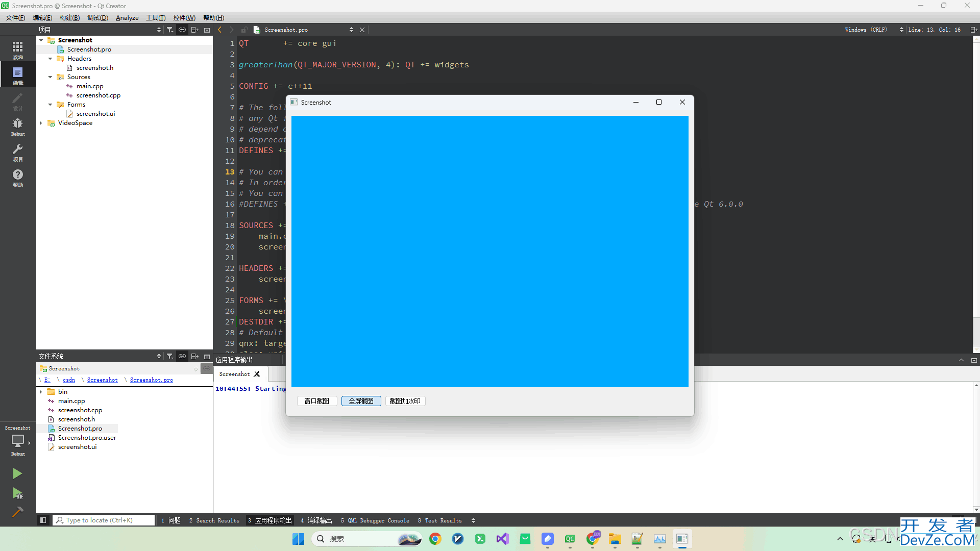Filter the File System pane via funnel icon
980x551 pixels.
170,356
